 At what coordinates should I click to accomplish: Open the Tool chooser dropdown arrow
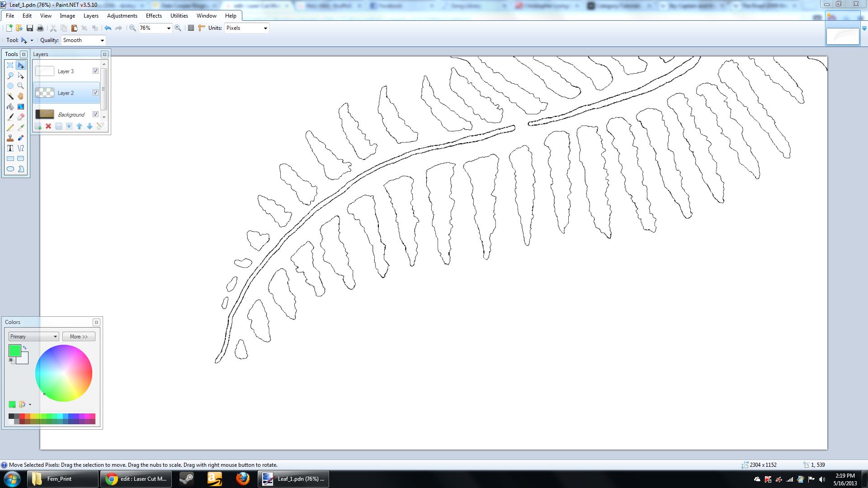coord(32,40)
